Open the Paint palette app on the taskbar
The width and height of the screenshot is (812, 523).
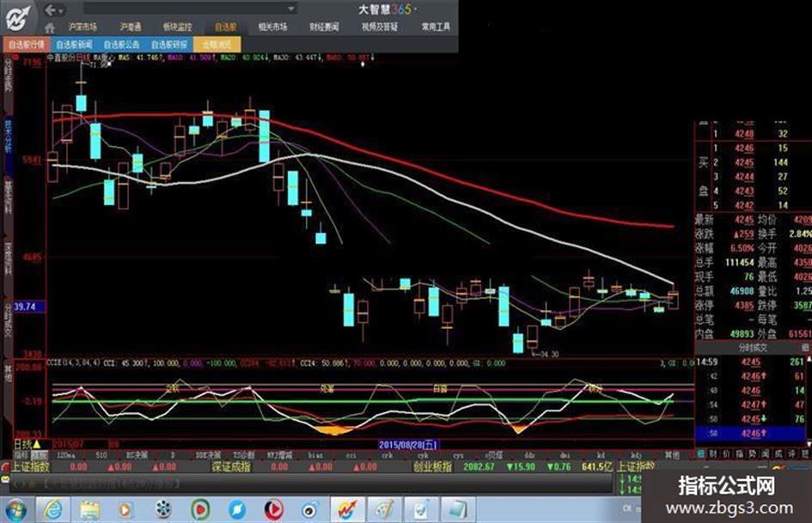(x=384, y=510)
